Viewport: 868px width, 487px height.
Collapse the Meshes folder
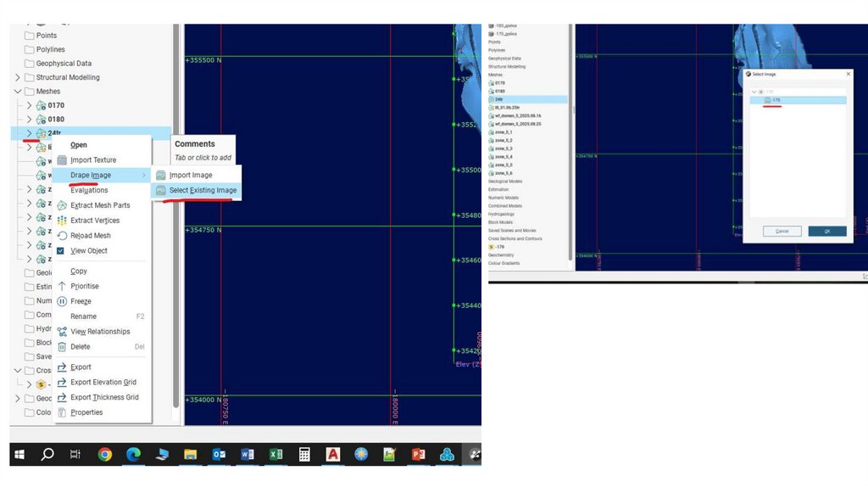click(x=18, y=91)
